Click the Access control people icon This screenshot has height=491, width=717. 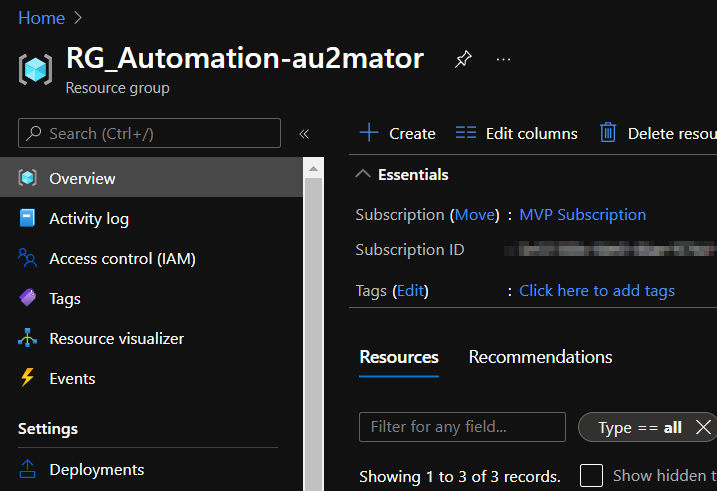[27, 258]
